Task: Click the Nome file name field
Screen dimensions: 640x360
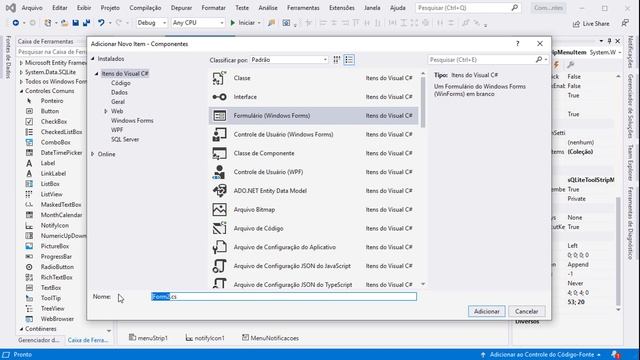Action: (284, 297)
